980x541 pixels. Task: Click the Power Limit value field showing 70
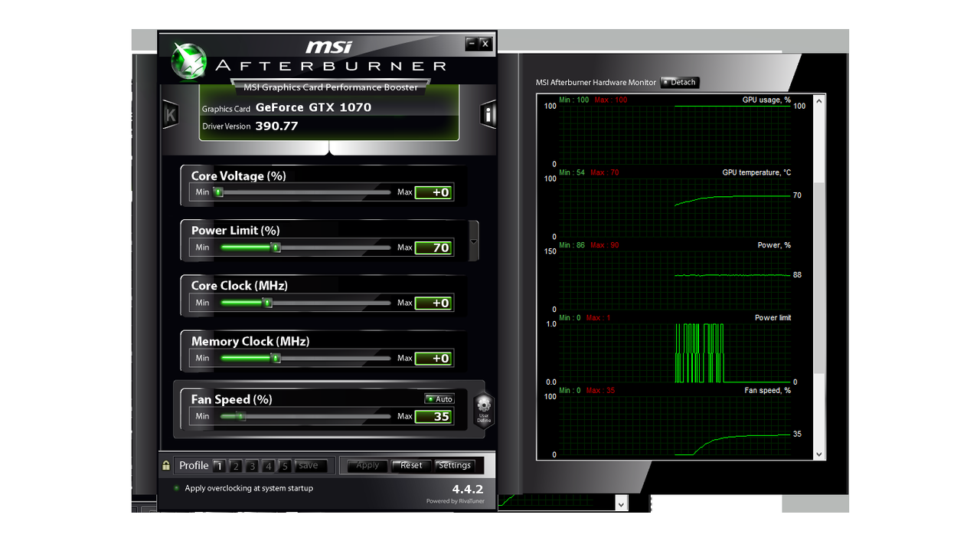point(433,248)
